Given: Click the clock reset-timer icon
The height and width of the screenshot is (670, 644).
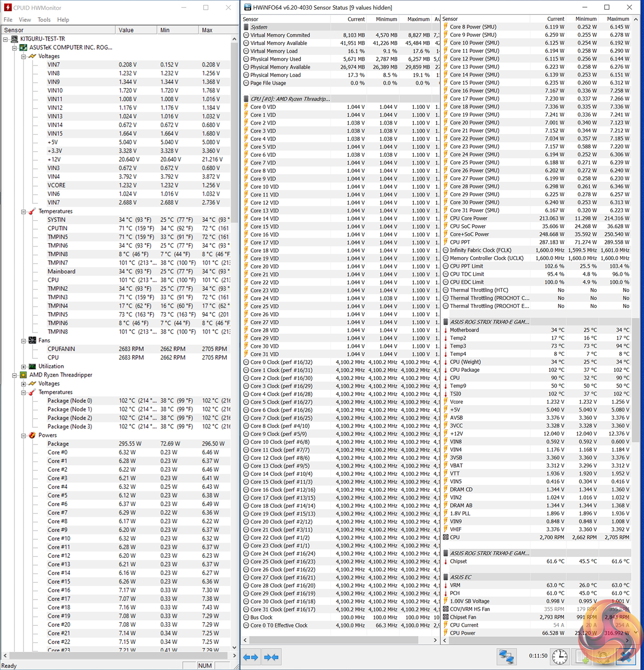Looking at the screenshot, I should [x=559, y=657].
